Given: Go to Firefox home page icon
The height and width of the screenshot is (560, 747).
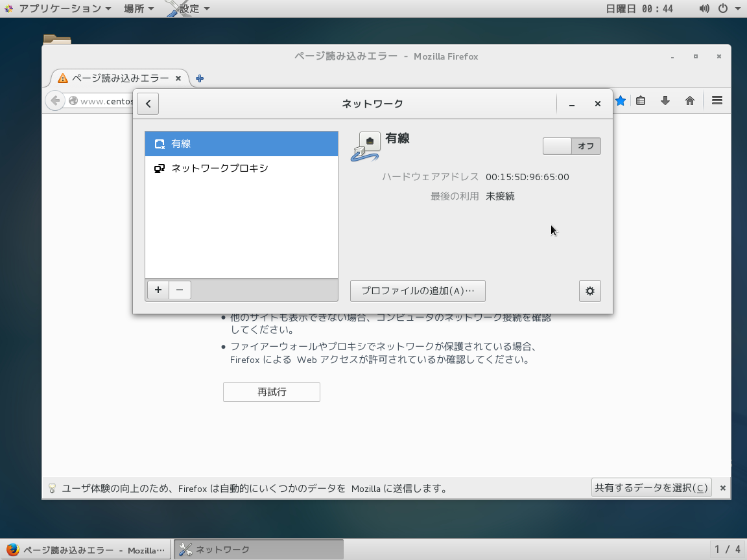Looking at the screenshot, I should (690, 100).
